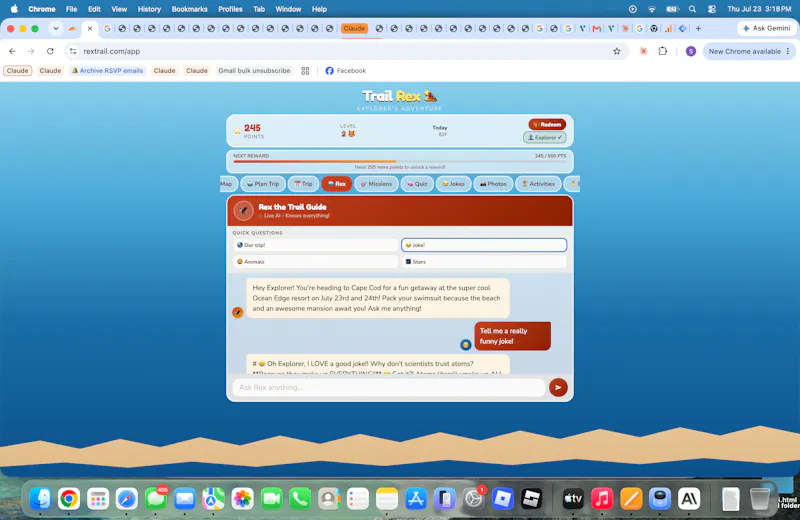The image size is (800, 520).
Task: Open the Profiles menu
Action: (x=230, y=9)
